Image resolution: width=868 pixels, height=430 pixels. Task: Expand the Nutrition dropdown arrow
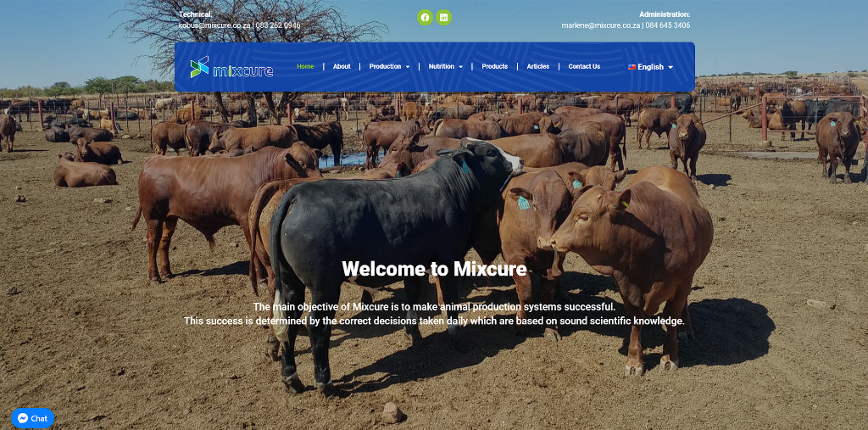[460, 67]
